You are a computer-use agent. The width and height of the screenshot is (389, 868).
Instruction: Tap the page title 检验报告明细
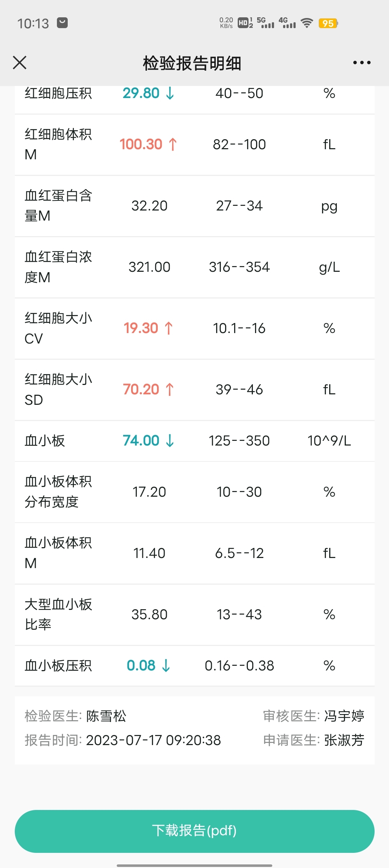click(192, 63)
